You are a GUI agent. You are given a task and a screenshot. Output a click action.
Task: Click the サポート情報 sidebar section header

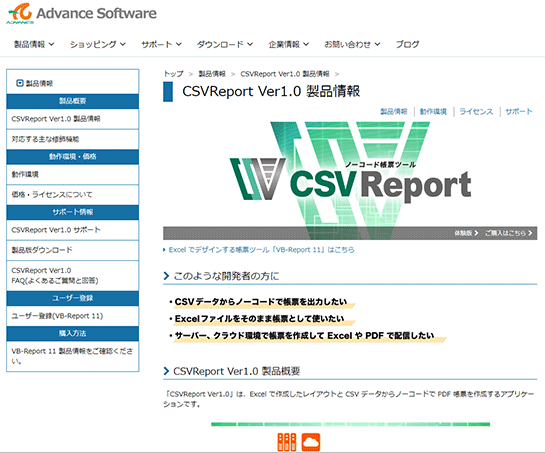73,212
